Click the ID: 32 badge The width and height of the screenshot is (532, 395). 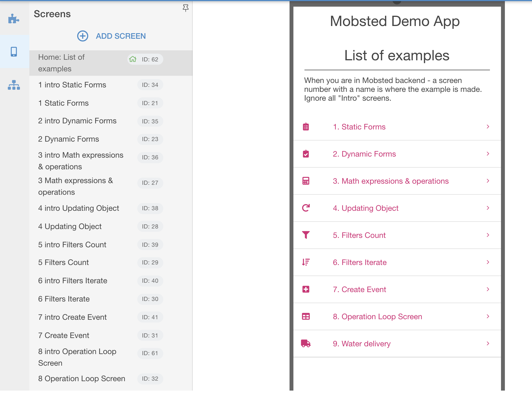[x=150, y=379]
